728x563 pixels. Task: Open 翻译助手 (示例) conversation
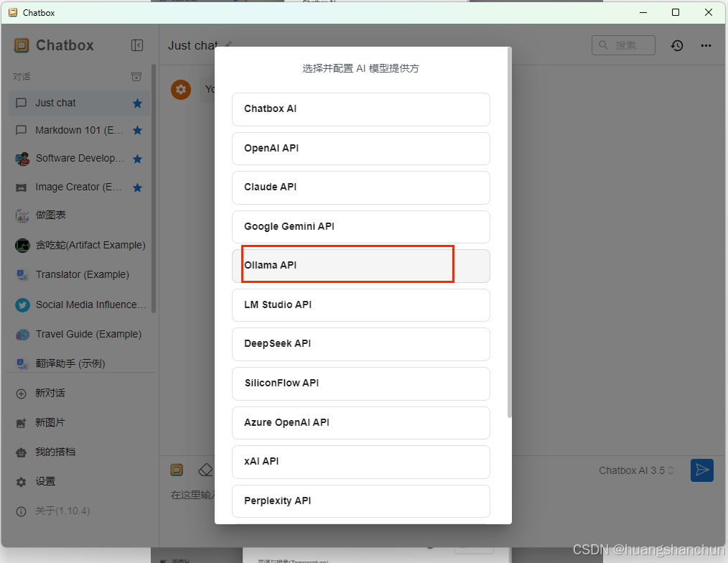tap(79, 363)
